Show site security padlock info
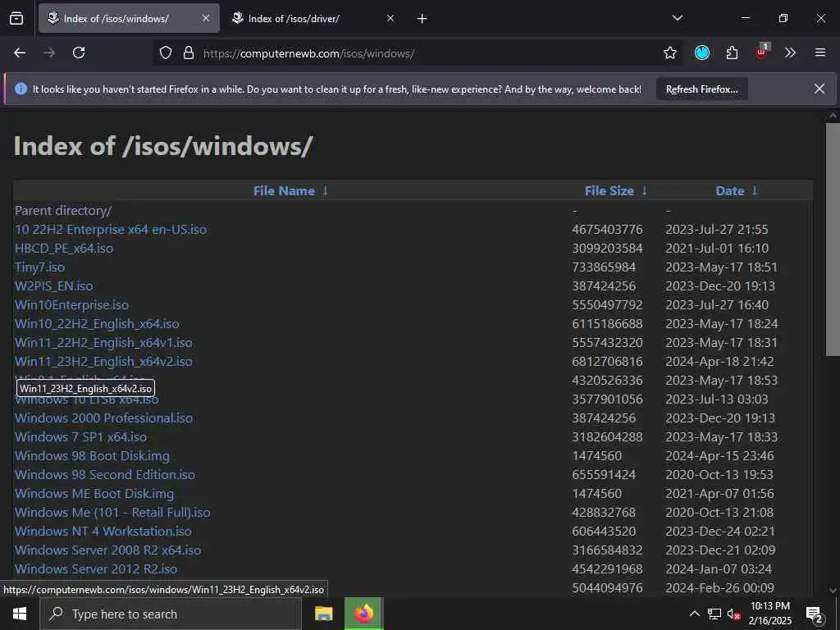This screenshot has height=630, width=840. pyautogui.click(x=189, y=53)
